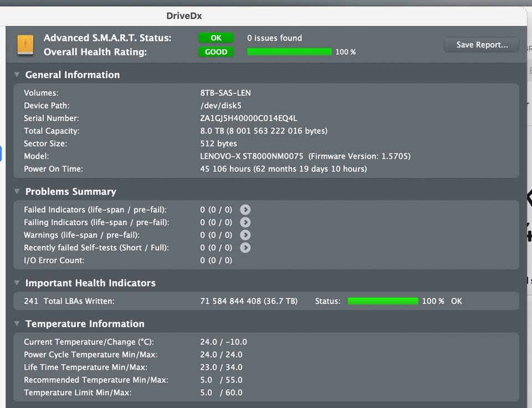The image size is (532, 408).
Task: Open details arrow for Failing Indicators row
Action: (x=245, y=223)
